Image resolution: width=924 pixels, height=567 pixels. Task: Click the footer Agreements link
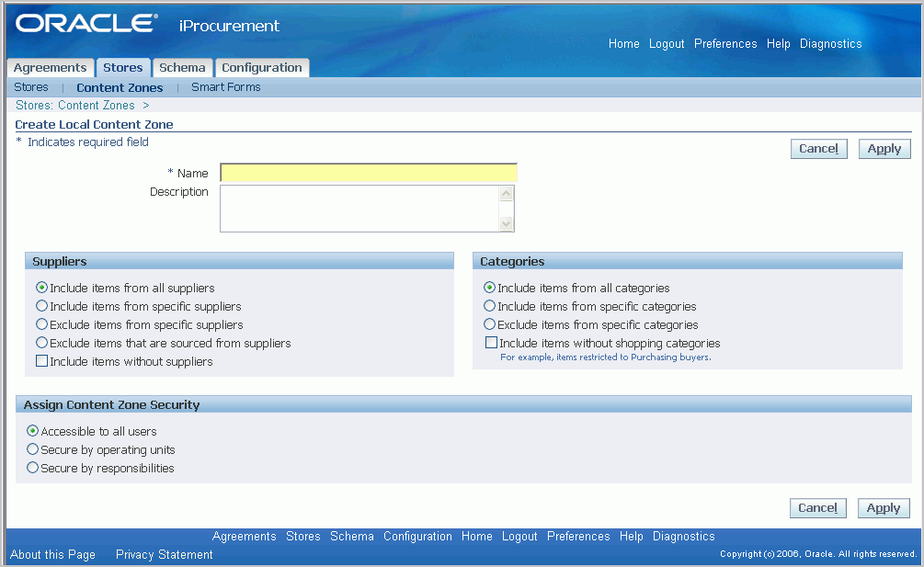[244, 537]
